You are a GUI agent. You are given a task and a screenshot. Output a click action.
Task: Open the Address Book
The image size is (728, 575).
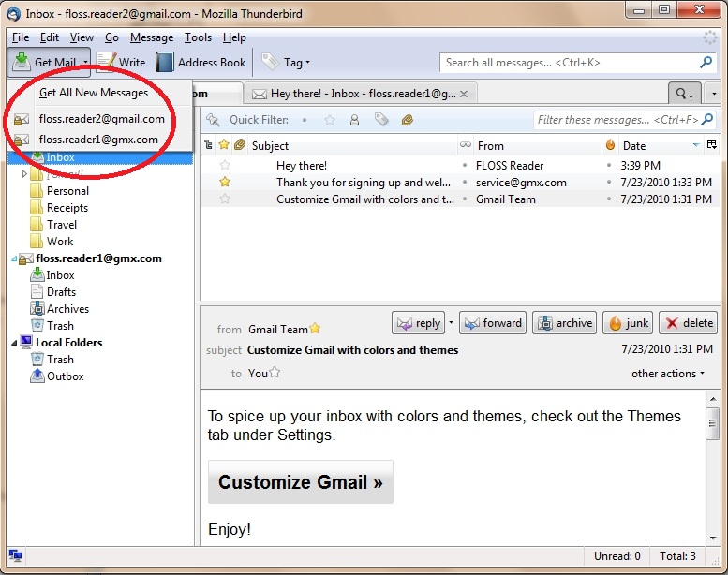pyautogui.click(x=201, y=62)
